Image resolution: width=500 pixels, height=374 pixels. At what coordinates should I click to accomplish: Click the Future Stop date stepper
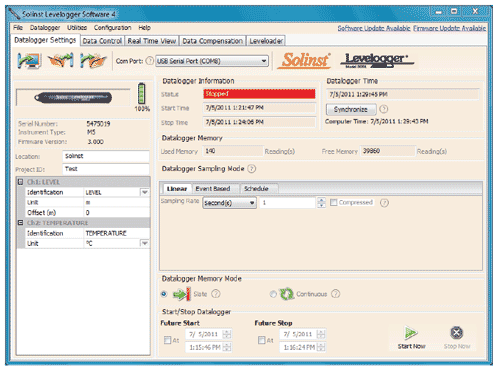321,334
